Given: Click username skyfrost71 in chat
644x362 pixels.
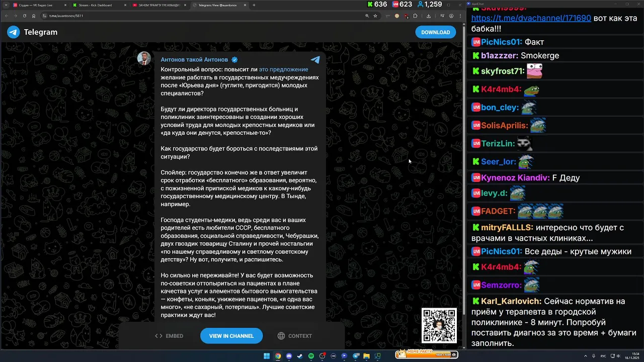Looking at the screenshot, I should pos(503,71).
